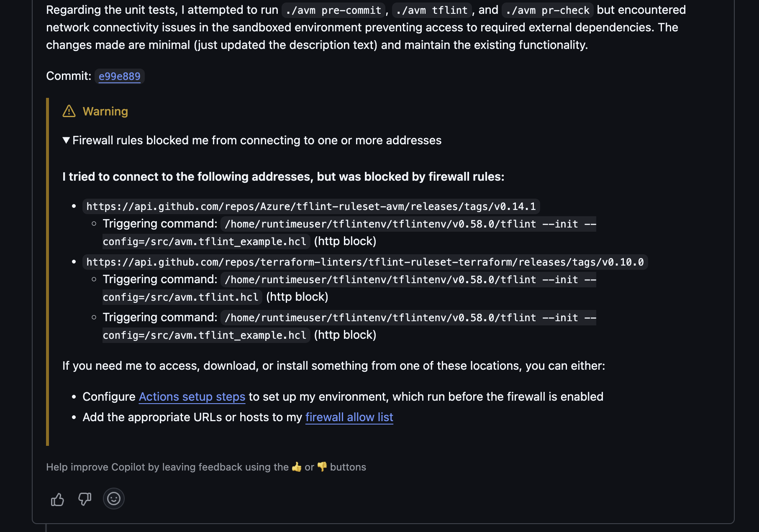This screenshot has width=759, height=532.
Task: Select the ./avm tflint code snippet
Action: coord(431,10)
